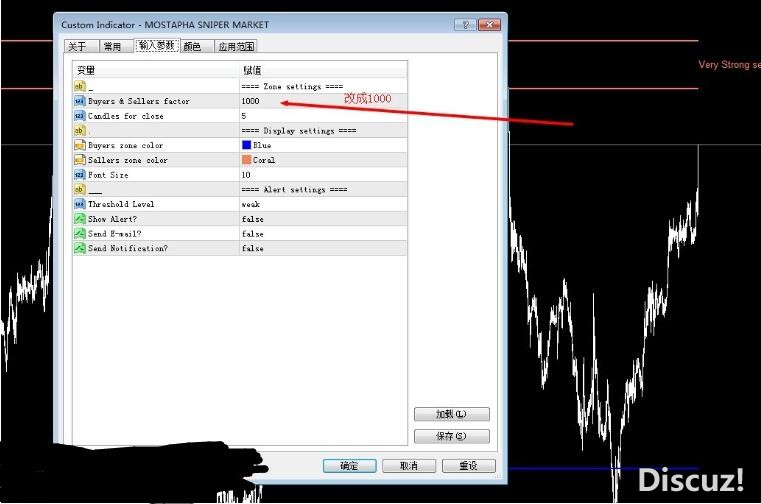The height and width of the screenshot is (504, 761).
Task: Click the icon beside Show Alert?
Action: pos(80,218)
